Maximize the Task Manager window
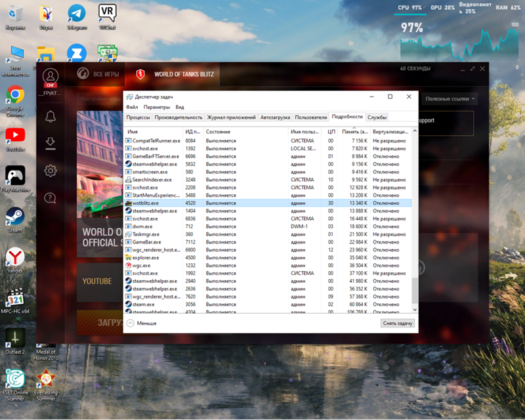This screenshot has width=525, height=420. [x=390, y=96]
